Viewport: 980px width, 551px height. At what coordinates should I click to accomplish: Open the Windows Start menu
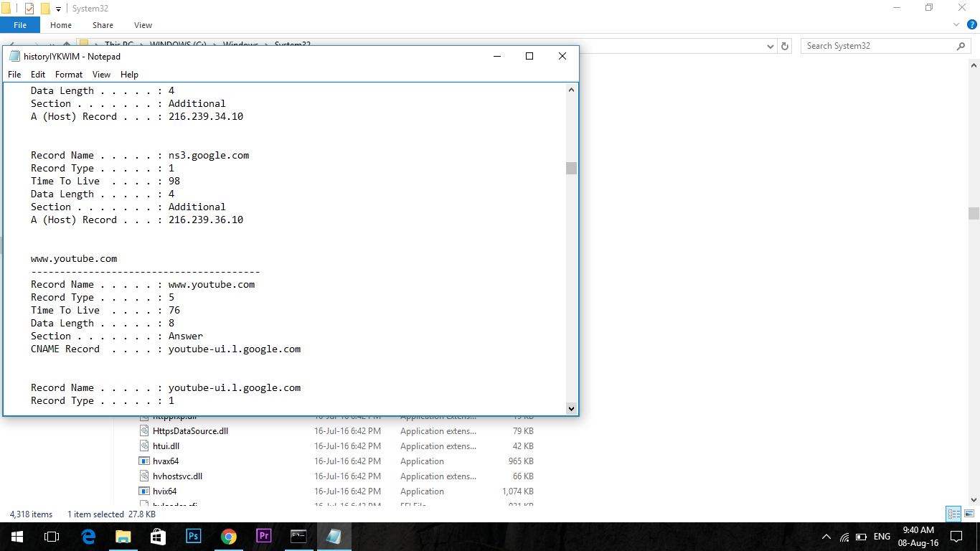(17, 537)
